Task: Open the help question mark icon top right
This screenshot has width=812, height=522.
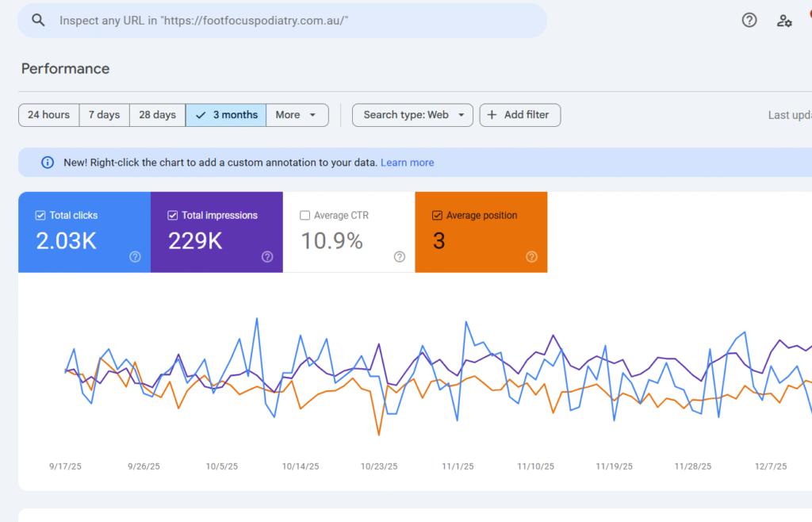Action: tap(749, 20)
